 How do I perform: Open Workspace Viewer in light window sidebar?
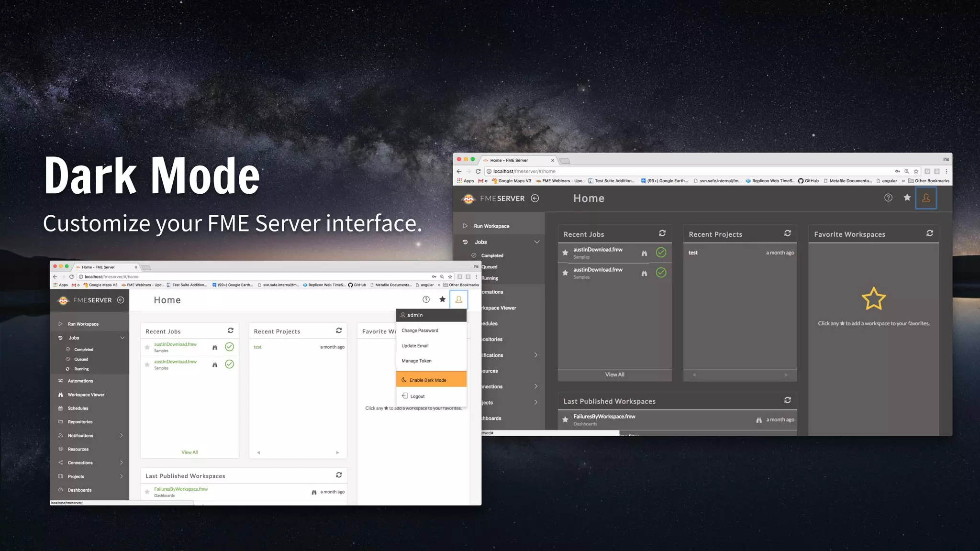tap(86, 395)
